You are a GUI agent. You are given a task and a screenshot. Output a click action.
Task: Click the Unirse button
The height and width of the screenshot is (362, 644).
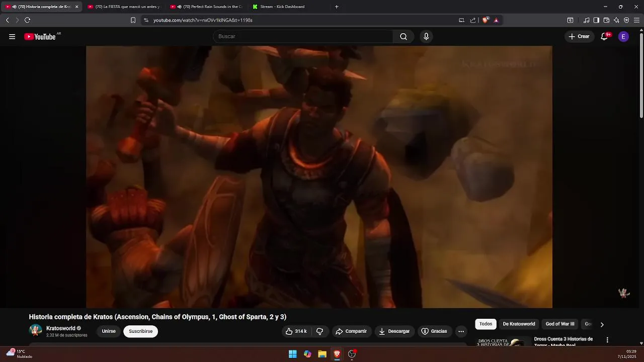(x=109, y=331)
